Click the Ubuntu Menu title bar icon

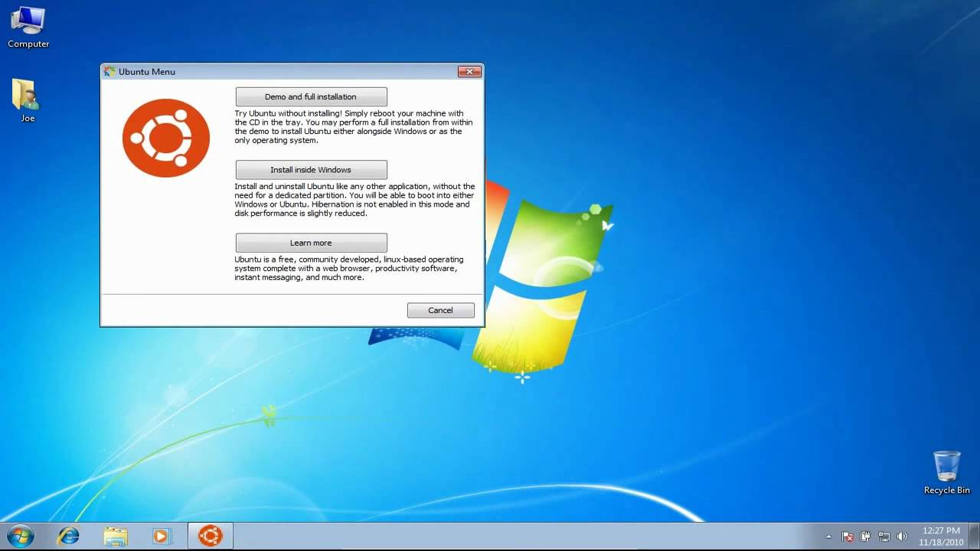109,71
